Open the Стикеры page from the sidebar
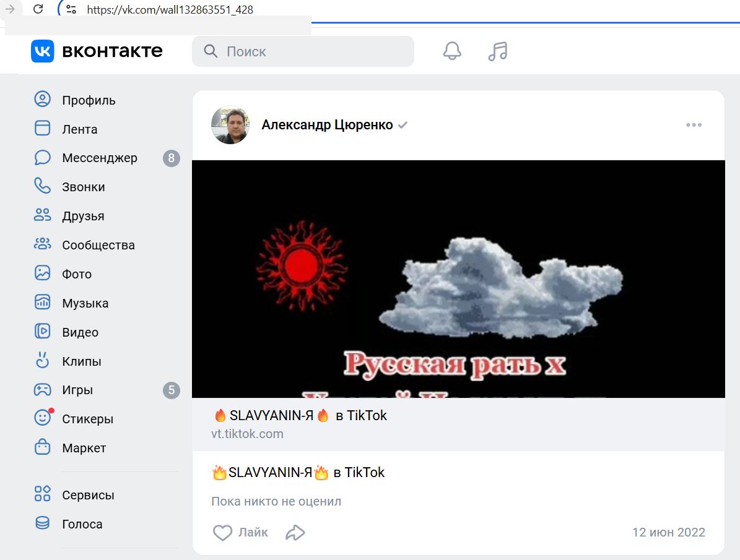This screenshot has height=560, width=740. (87, 419)
